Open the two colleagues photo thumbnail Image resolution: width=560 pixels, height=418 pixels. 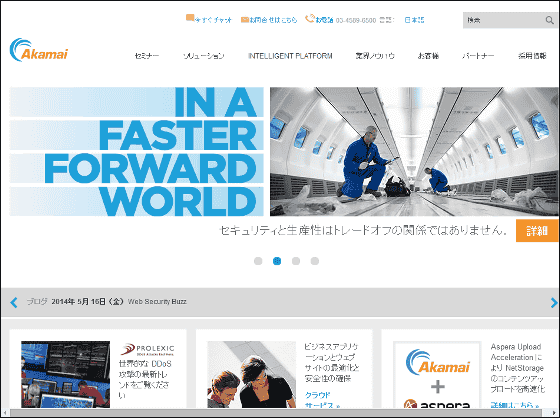(251, 374)
